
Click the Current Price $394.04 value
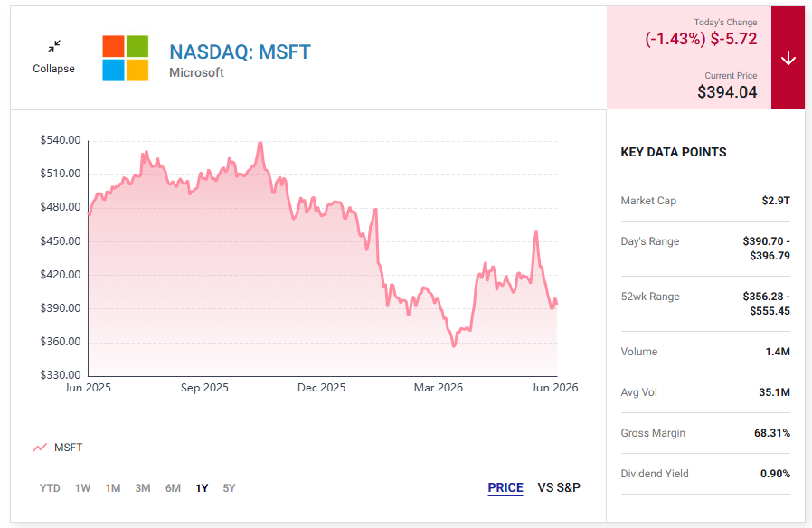(x=727, y=92)
